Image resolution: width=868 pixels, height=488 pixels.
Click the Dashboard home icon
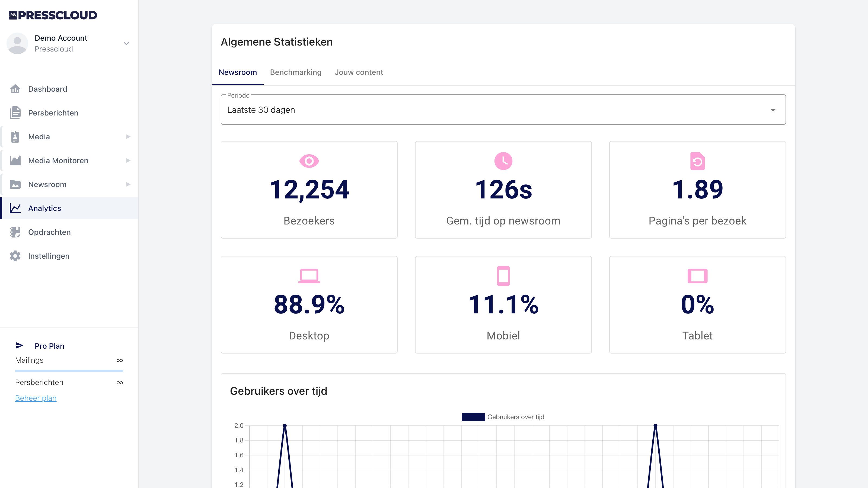[x=15, y=89]
